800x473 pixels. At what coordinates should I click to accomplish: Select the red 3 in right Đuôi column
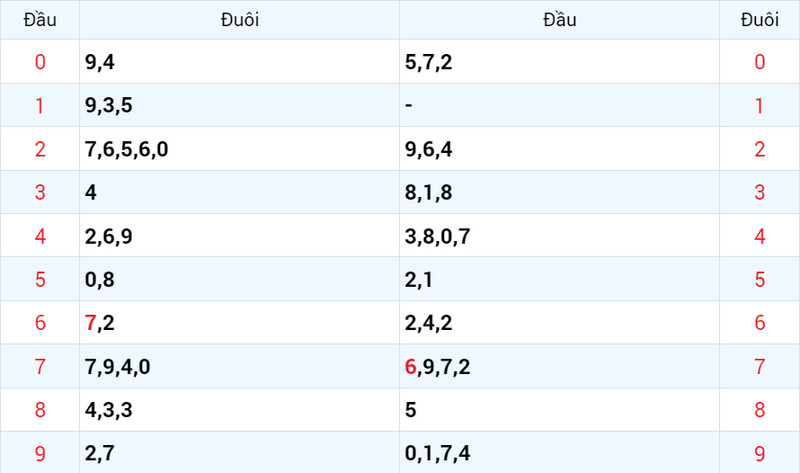click(759, 192)
